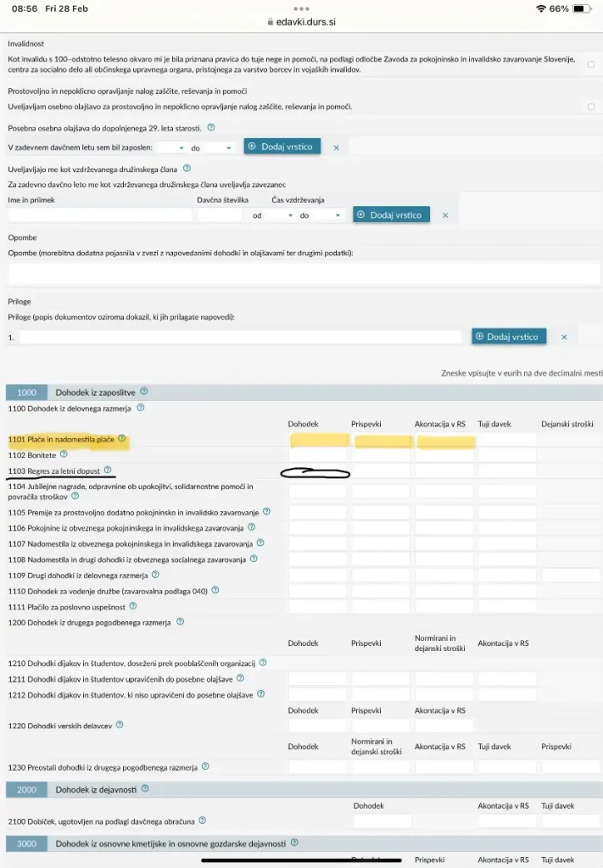
Task: Click help icon for 1111 Plačilo za poslovno uspešnost
Action: 132,606
